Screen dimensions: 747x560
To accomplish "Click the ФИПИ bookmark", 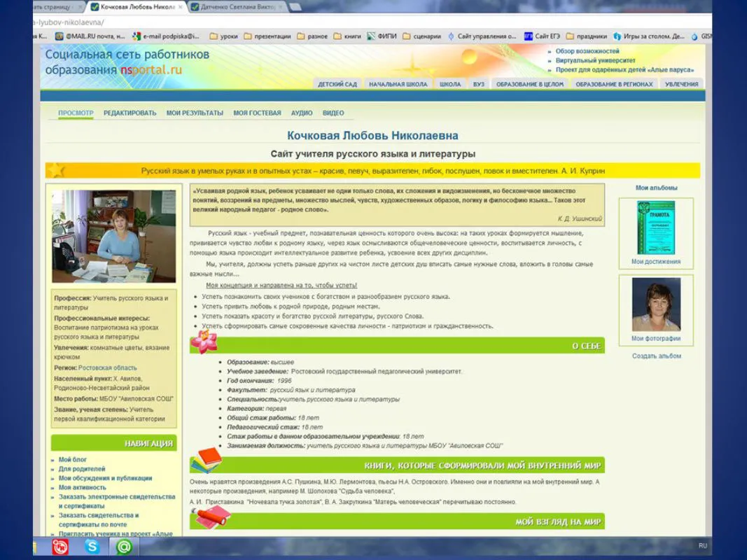I will coord(381,36).
